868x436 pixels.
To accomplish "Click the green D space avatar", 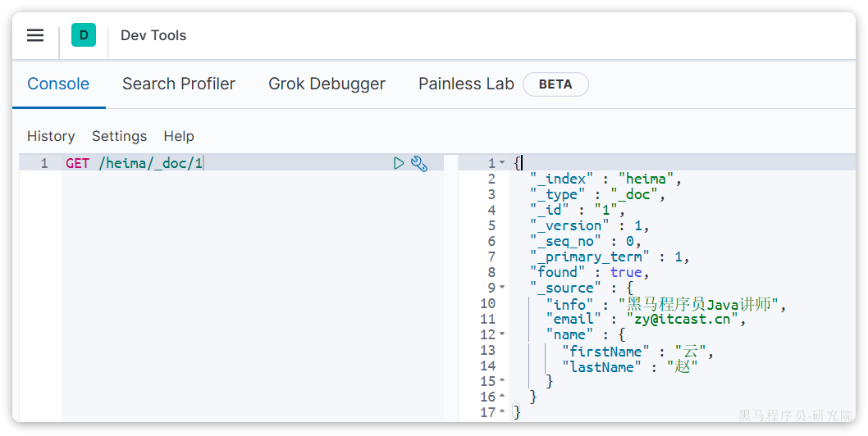I will (x=84, y=35).
